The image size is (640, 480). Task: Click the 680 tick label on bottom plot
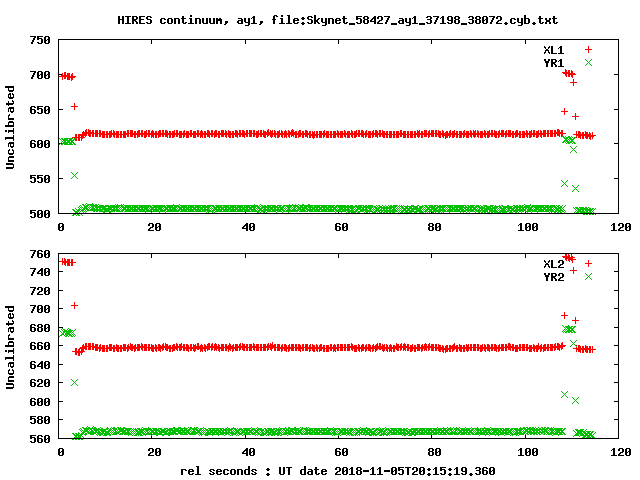coord(40,328)
